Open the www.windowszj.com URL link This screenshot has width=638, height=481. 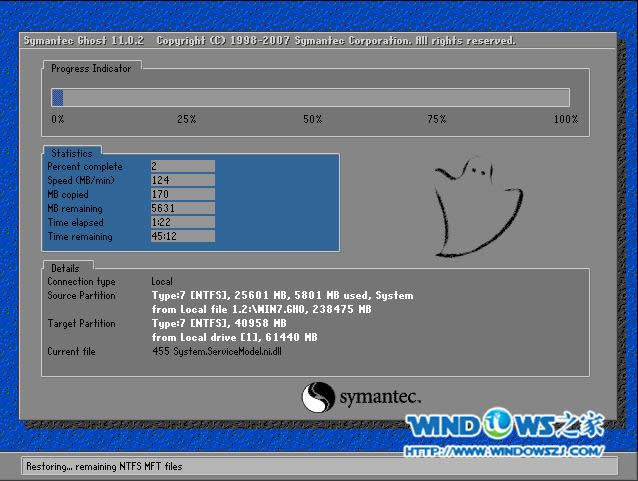(504, 451)
